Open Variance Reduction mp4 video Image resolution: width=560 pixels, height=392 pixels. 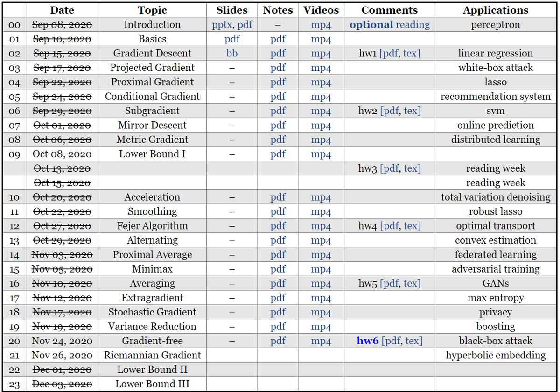tap(321, 327)
